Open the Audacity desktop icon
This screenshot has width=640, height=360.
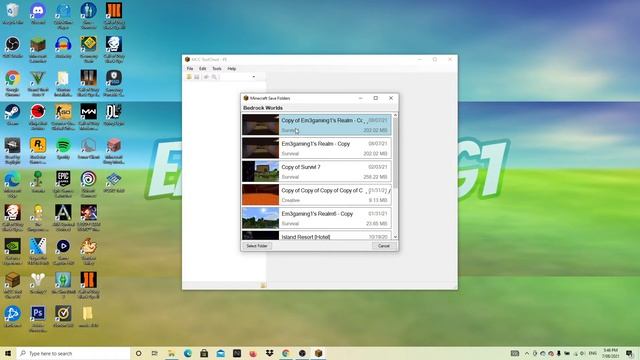[x=63, y=47]
